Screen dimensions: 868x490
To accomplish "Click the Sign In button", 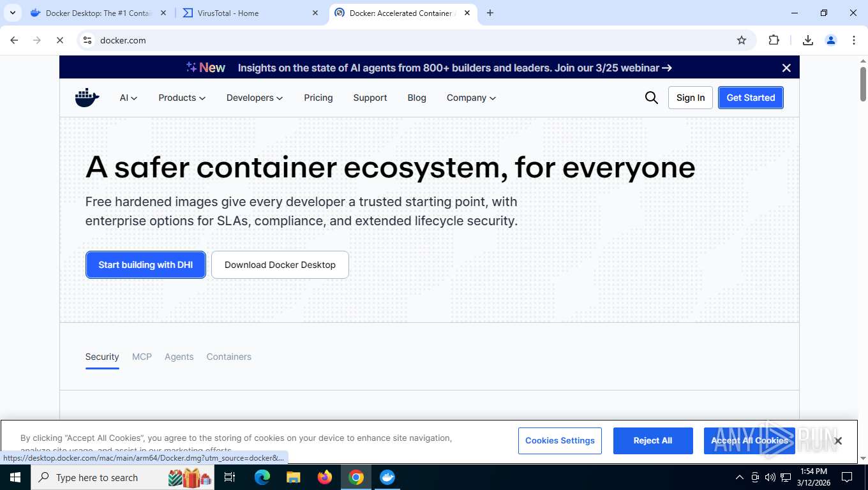I will [x=691, y=98].
